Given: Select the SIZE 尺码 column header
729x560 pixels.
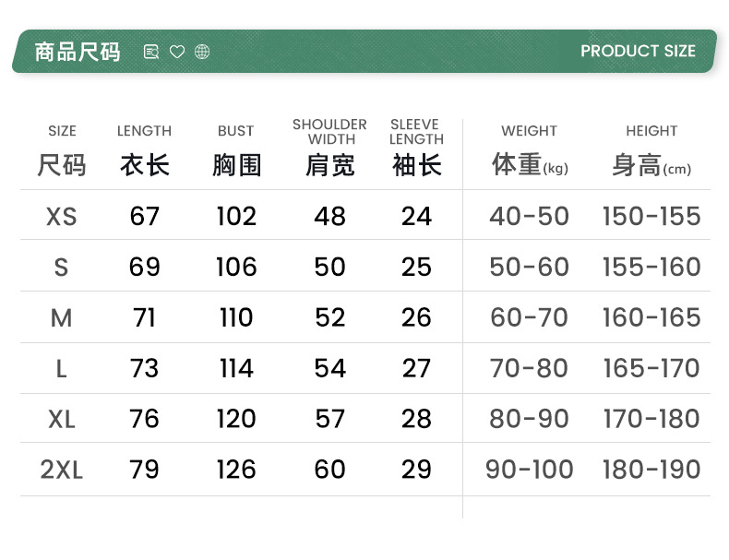Looking at the screenshot, I should 62,151.
